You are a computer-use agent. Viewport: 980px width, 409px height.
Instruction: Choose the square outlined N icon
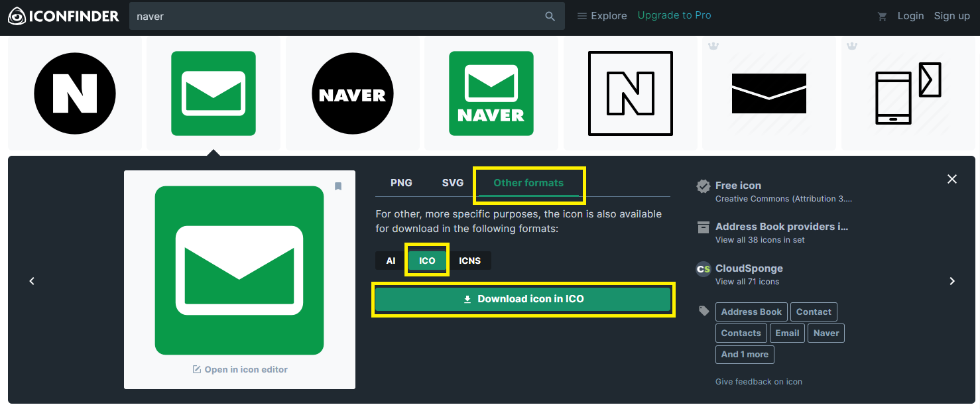click(x=631, y=93)
